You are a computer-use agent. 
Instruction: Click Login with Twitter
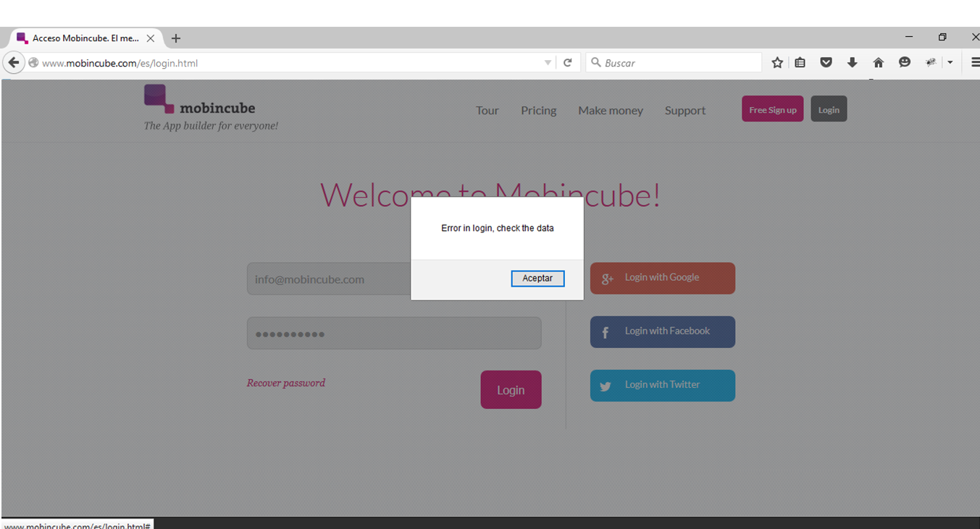click(x=663, y=386)
